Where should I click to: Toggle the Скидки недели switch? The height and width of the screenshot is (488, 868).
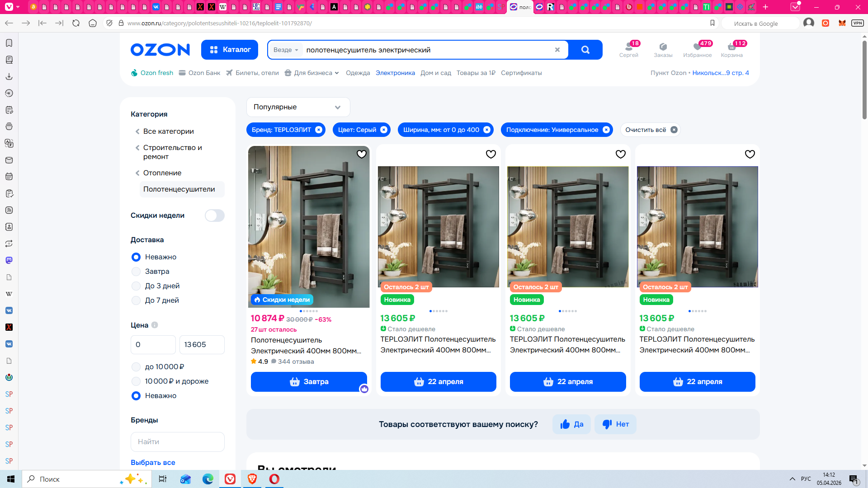[x=214, y=216]
